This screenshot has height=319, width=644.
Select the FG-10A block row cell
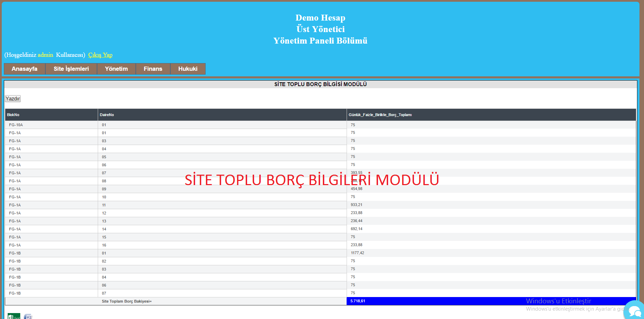[16, 125]
